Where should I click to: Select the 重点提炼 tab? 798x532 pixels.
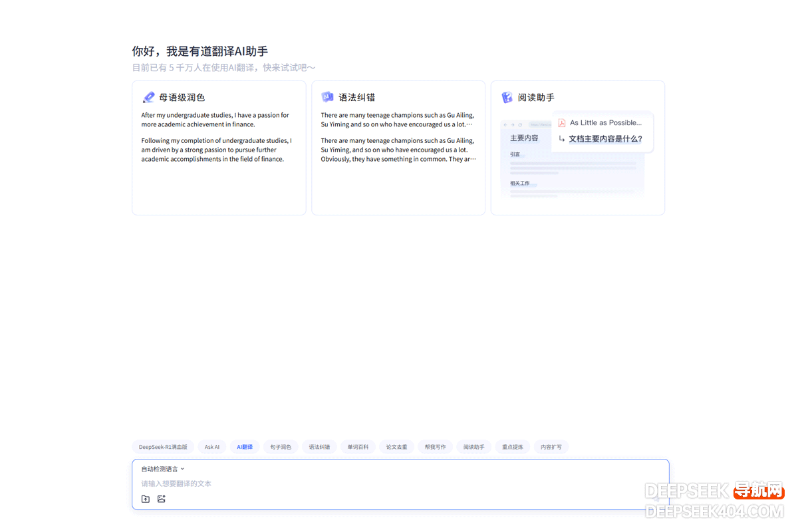[x=512, y=447]
